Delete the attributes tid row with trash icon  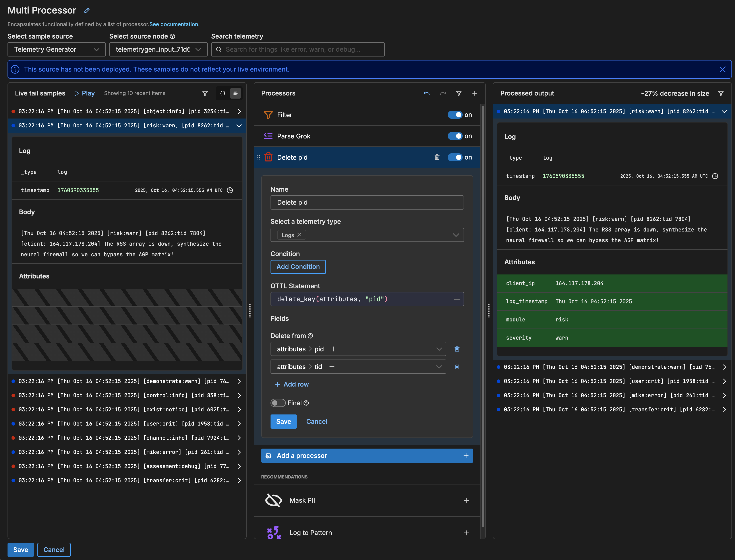tap(457, 367)
